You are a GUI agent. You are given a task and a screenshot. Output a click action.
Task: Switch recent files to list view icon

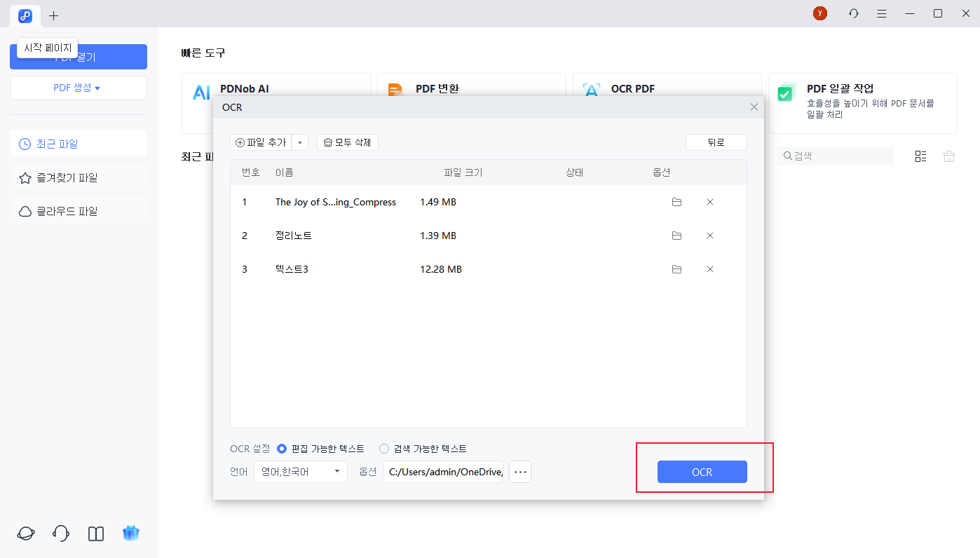(920, 156)
